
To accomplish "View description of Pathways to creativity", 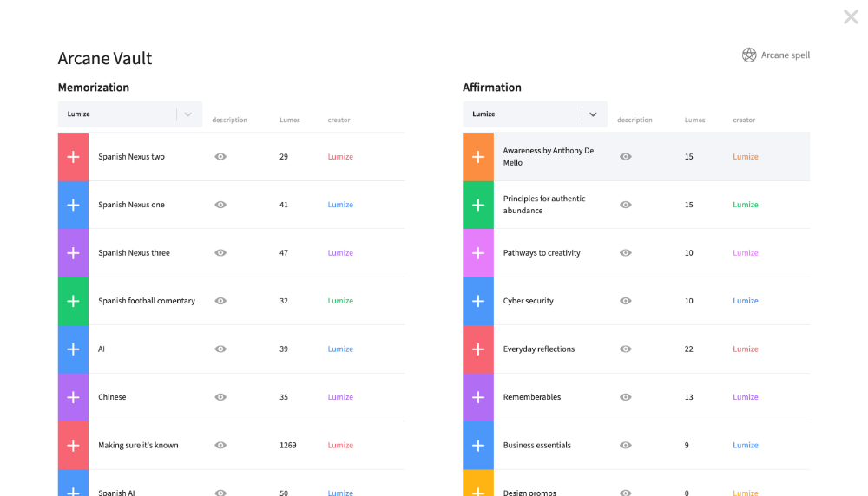I will pos(626,252).
